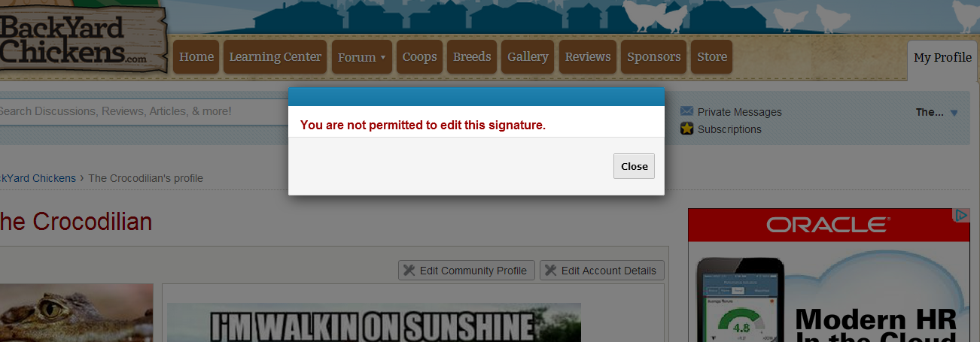Image resolution: width=980 pixels, height=342 pixels.
Task: Click the tools icon beside Edit Account Details
Action: 550,271
